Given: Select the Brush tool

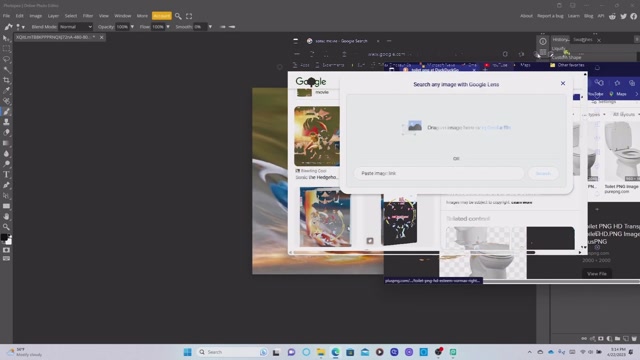Looking at the screenshot, I should [x=6, y=111].
